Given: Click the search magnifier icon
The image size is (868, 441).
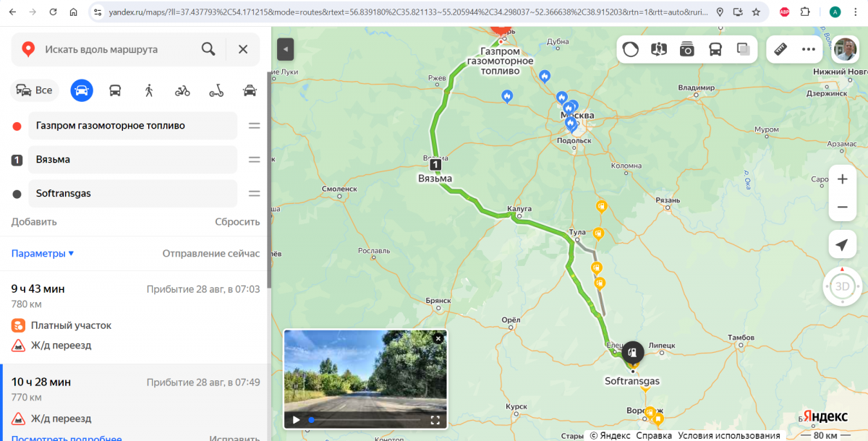Looking at the screenshot, I should [x=208, y=49].
